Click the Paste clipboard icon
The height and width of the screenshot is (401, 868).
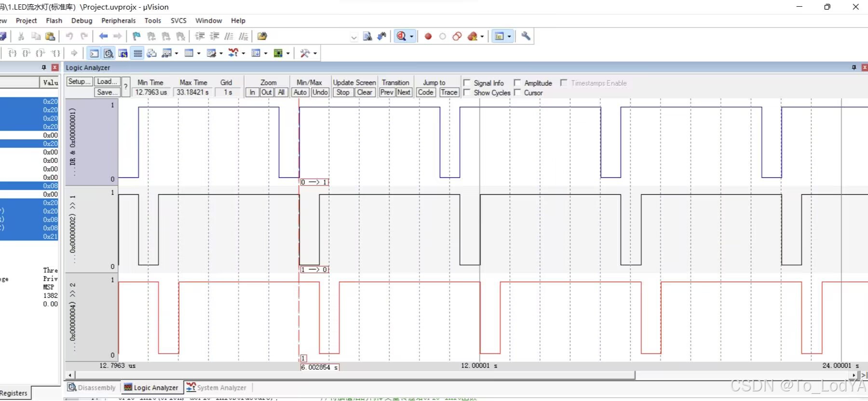click(50, 36)
